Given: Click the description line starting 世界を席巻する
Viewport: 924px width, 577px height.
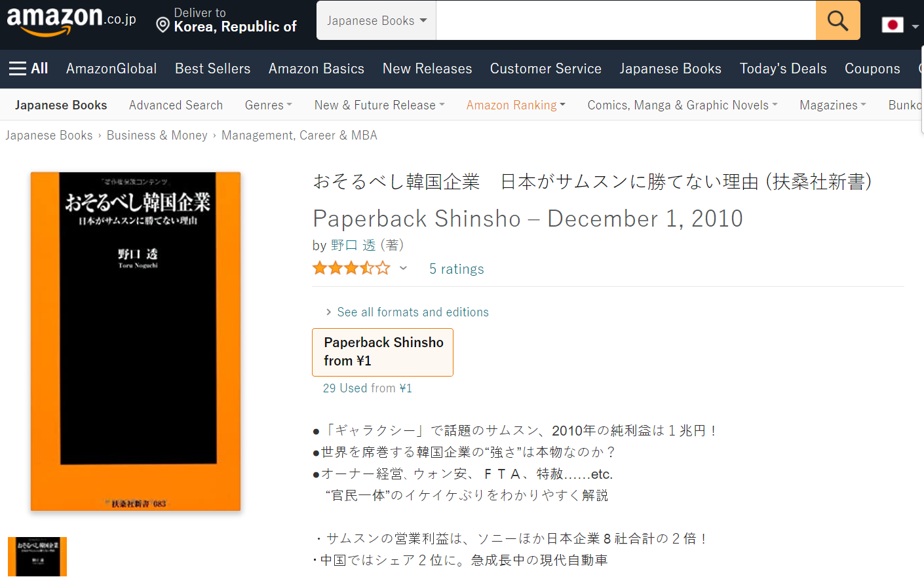Looking at the screenshot, I should point(465,453).
